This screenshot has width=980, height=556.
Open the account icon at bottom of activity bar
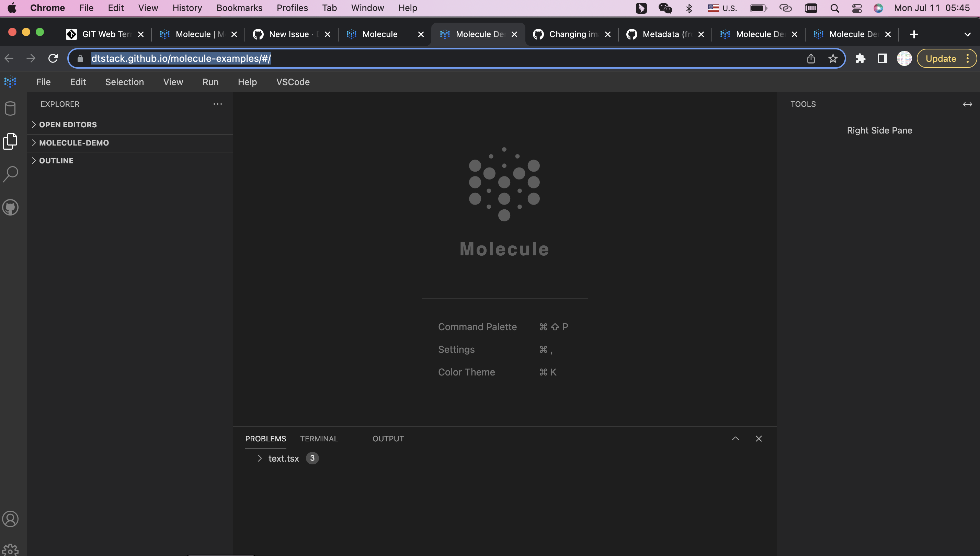coord(10,519)
